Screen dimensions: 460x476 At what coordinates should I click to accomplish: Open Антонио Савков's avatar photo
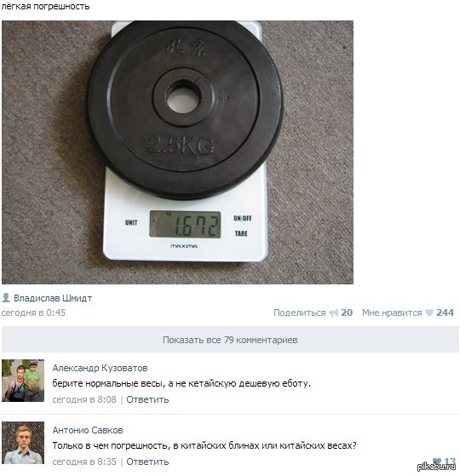pyautogui.click(x=23, y=443)
